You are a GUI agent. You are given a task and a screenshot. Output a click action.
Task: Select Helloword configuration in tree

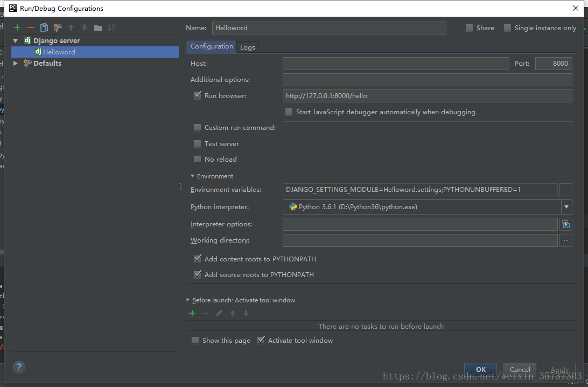(x=95, y=52)
